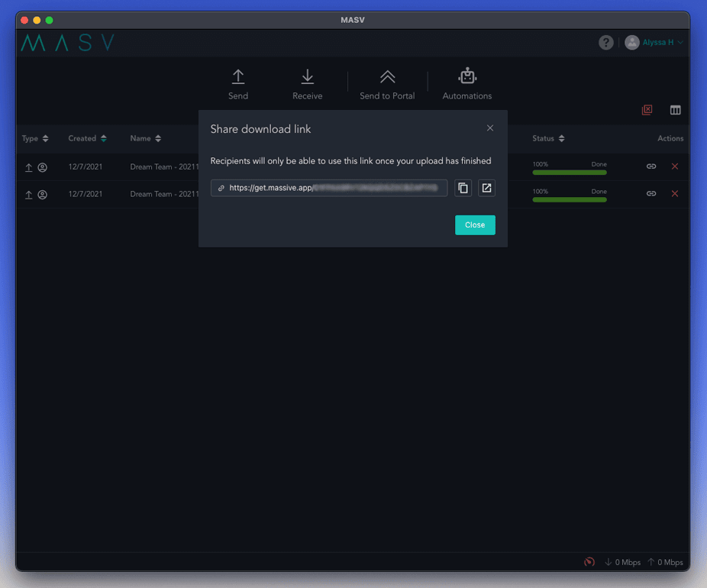Click the macOS yellow minimize button
The image size is (707, 588).
[x=37, y=20]
